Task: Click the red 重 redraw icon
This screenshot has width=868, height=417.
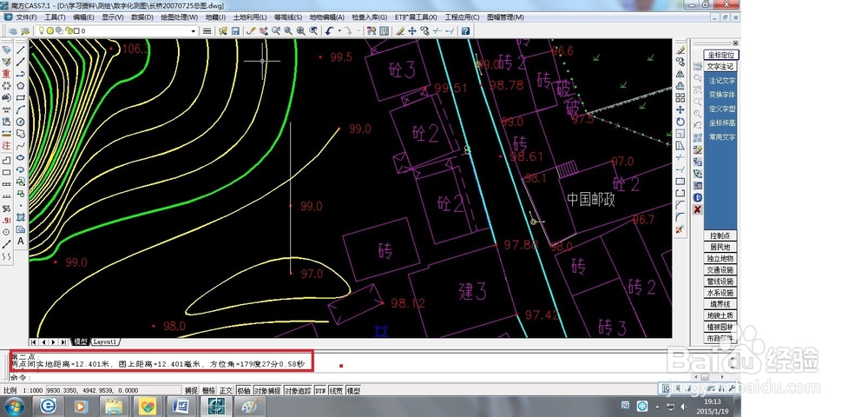Action: tap(7, 74)
